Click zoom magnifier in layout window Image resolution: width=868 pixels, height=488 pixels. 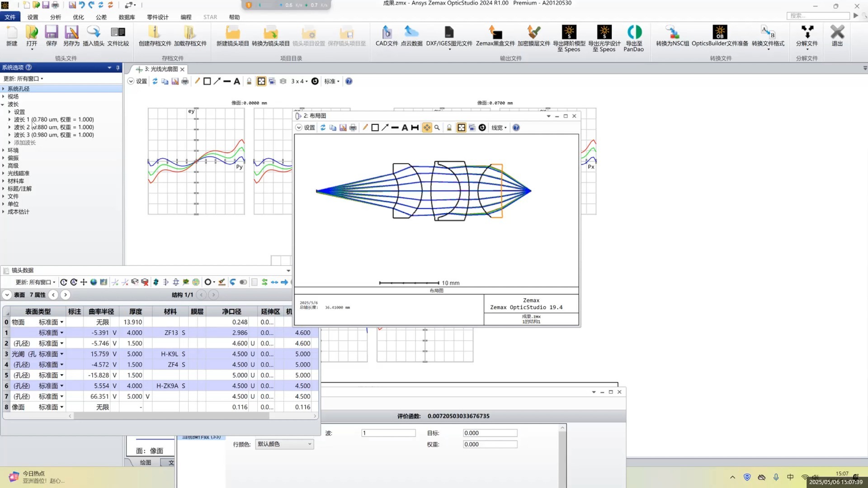coord(437,128)
